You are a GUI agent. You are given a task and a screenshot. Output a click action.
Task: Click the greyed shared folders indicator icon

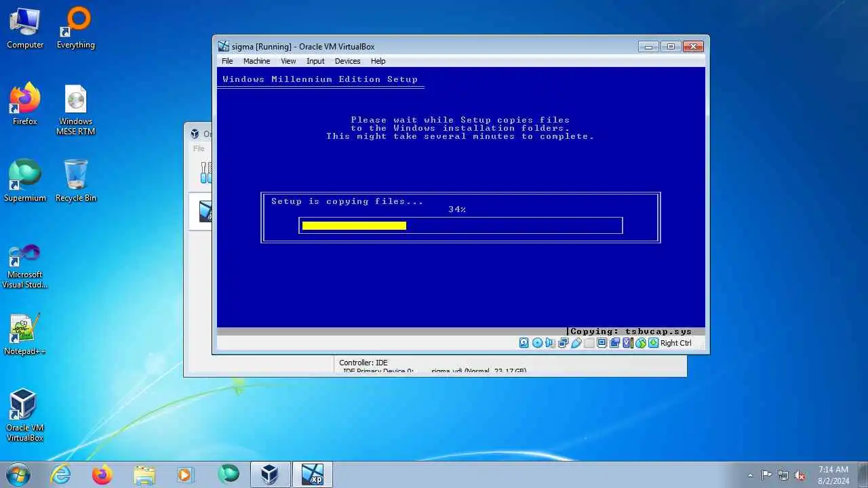point(589,343)
